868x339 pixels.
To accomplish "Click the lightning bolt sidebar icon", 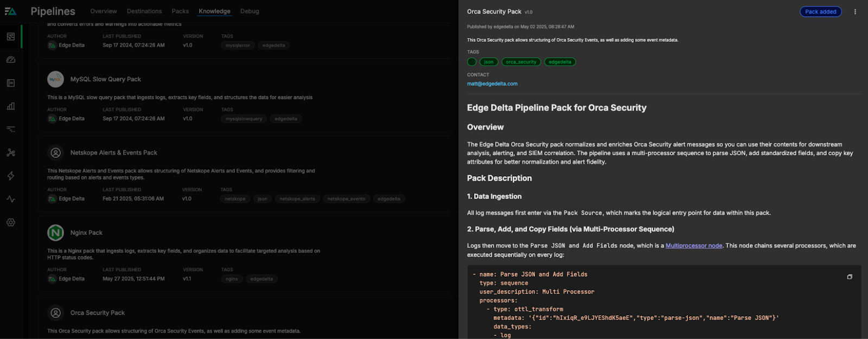I will [11, 176].
